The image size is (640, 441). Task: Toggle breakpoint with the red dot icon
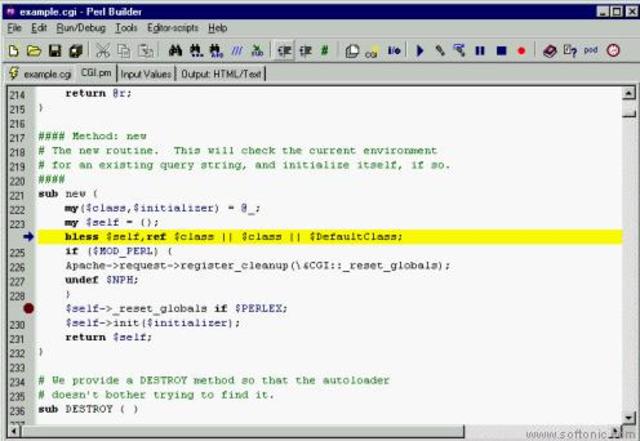click(x=521, y=51)
